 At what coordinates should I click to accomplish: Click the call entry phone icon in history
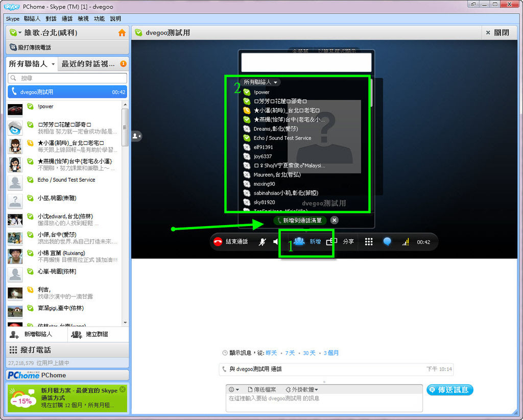[x=224, y=369]
